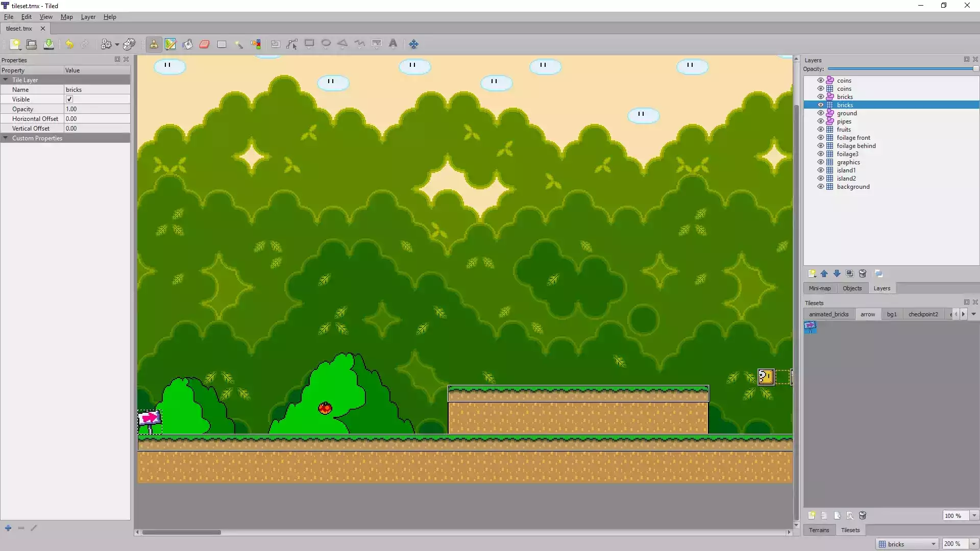The width and height of the screenshot is (980, 551).
Task: Select the Magic Wand tool
Action: pyautogui.click(x=238, y=44)
